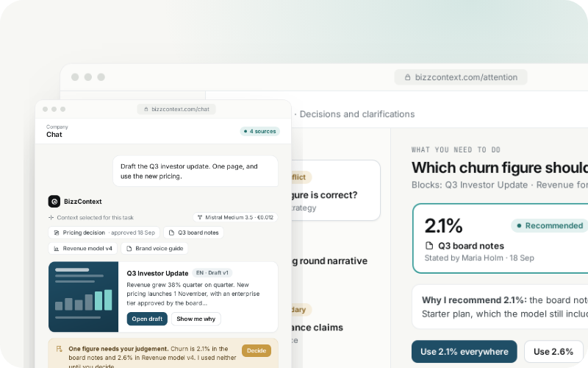The image size is (588, 368).
Task: Click the 'Which churn figure' heading
Action: 500,168
